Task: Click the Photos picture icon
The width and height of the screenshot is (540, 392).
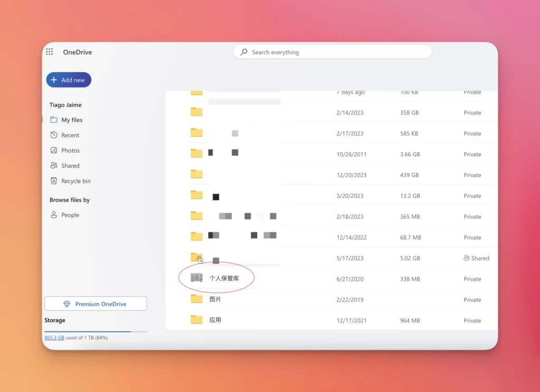Action: [54, 150]
